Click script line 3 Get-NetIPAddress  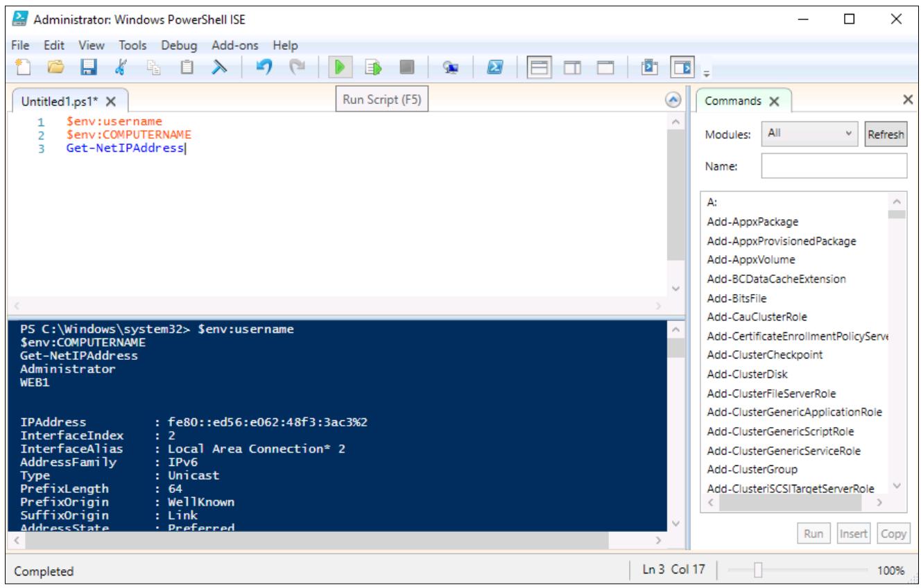[125, 148]
